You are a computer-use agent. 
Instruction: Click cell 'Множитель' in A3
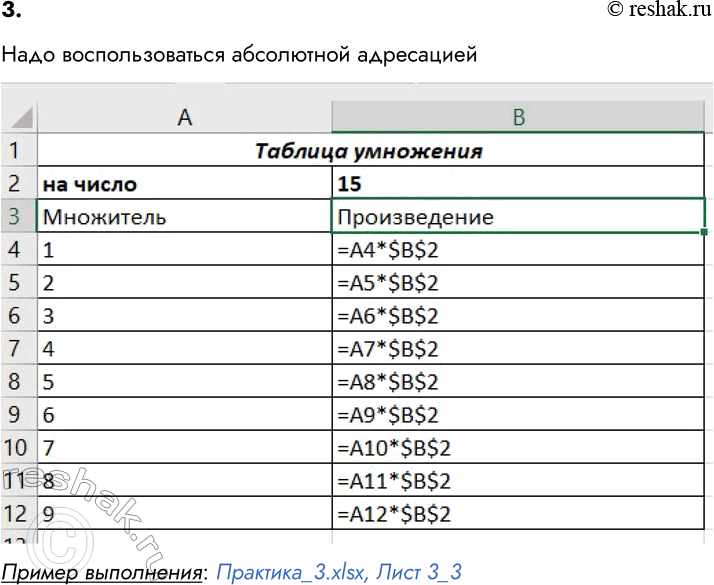(184, 216)
